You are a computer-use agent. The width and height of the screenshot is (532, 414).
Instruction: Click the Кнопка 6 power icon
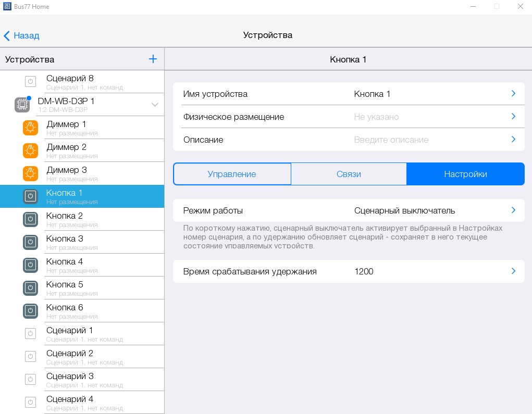[x=30, y=311]
